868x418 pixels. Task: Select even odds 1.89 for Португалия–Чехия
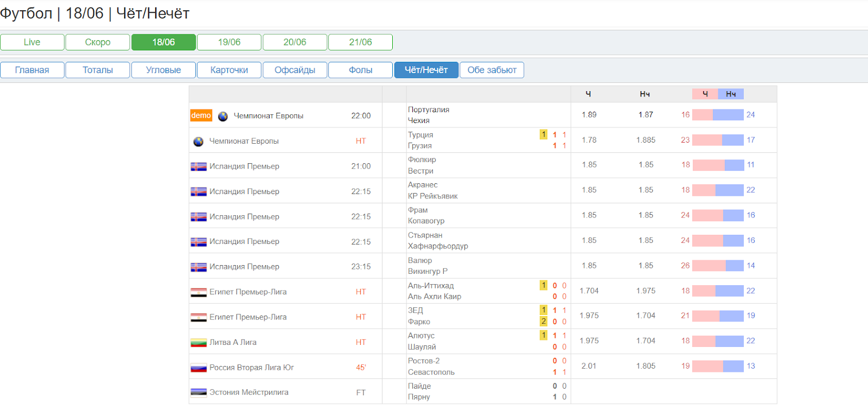(589, 115)
